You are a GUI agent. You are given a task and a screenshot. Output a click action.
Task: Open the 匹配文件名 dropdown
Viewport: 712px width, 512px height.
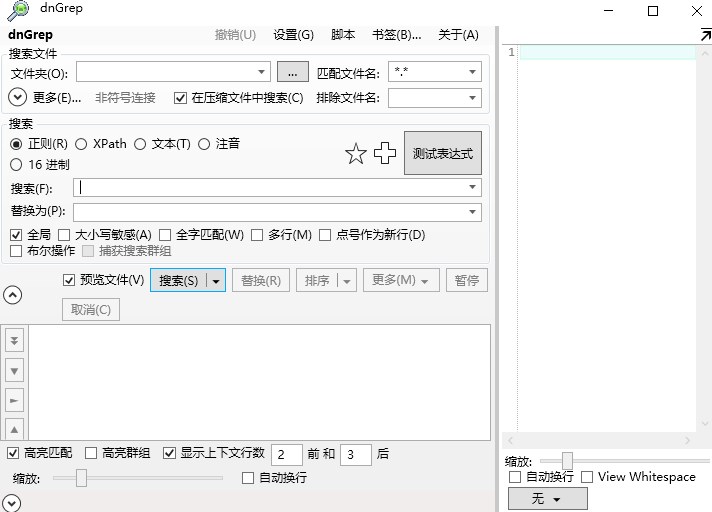472,72
